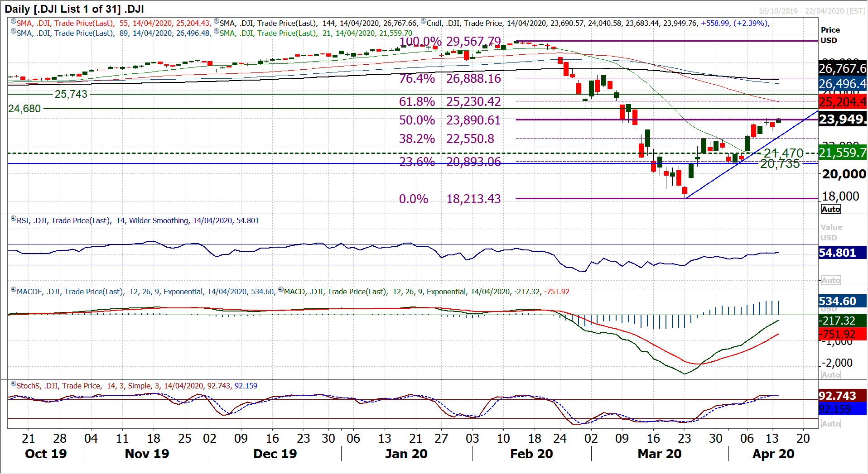Click Auto scale on the RSI panel
868x474 pixels.
[x=831, y=280]
